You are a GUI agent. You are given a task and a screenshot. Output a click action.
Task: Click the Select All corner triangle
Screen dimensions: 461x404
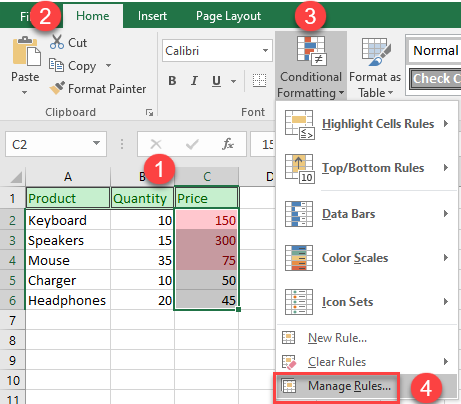coord(16,177)
